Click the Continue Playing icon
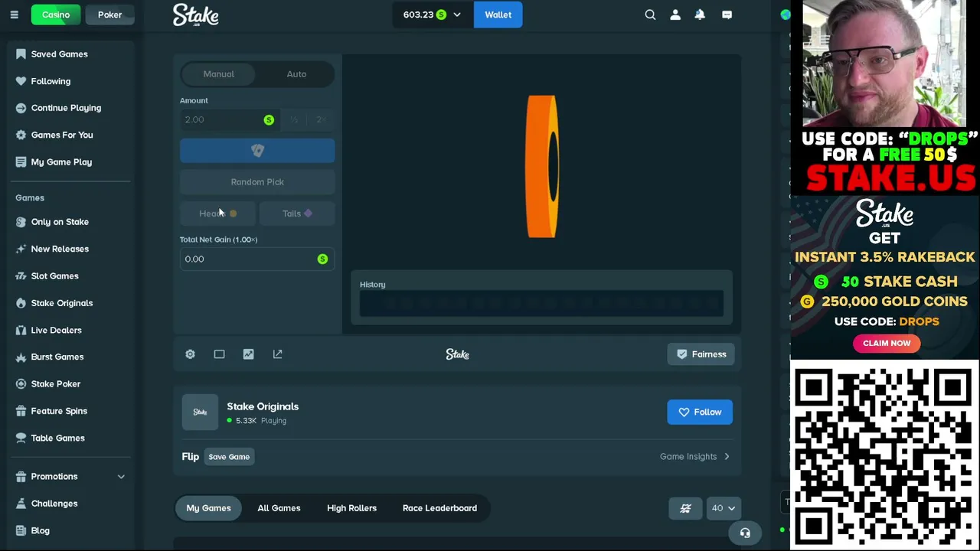This screenshot has width=980, height=551. pyautogui.click(x=21, y=108)
